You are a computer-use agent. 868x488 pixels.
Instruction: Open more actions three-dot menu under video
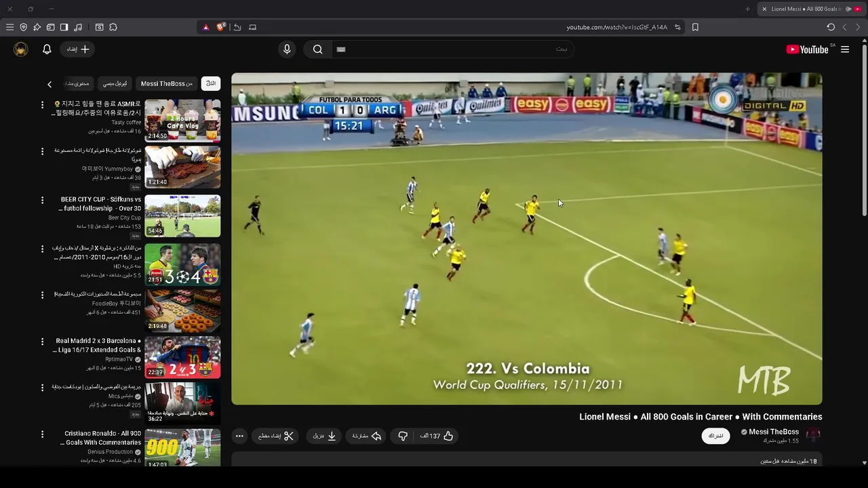239,436
